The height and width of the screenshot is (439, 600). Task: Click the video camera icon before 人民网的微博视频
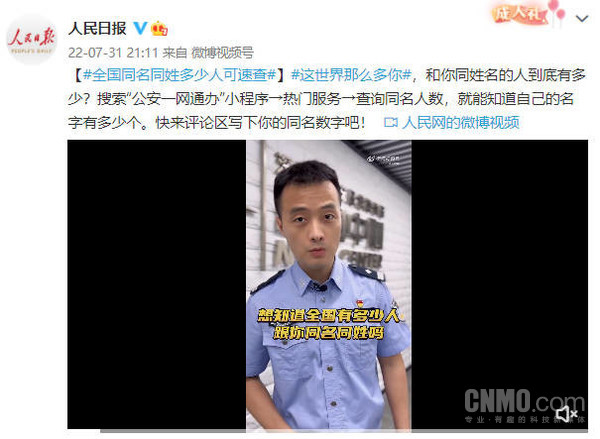[391, 122]
